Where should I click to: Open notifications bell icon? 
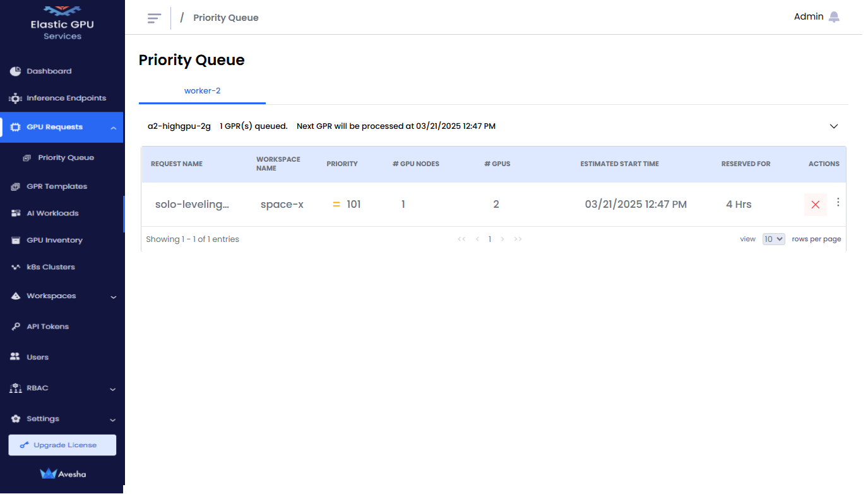(834, 17)
